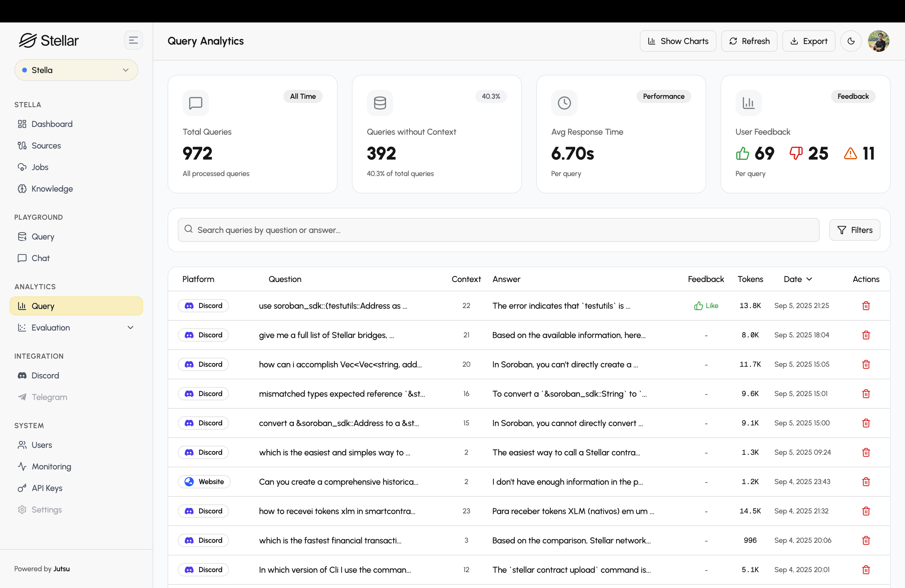Show Charts on the analytics page
Viewport: 905px width, 588px height.
(x=678, y=41)
